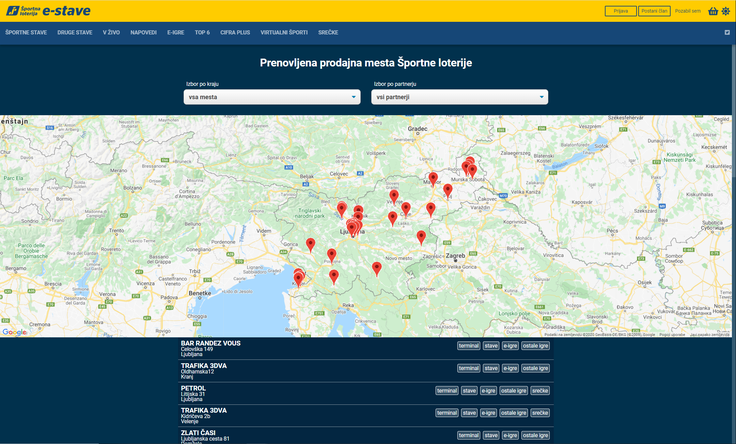Click 'terminal' tag for ZLATI ČASI

[x=469, y=436]
